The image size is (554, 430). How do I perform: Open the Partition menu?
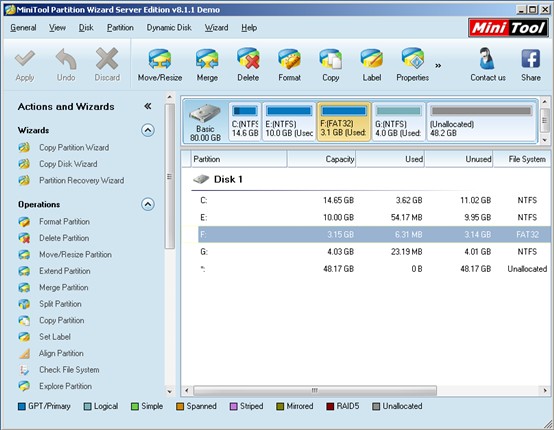pyautogui.click(x=120, y=28)
